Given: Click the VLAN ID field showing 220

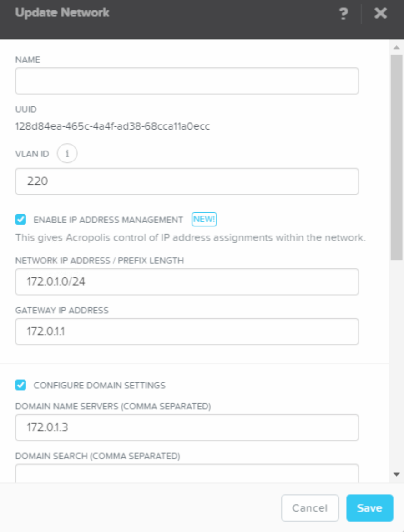Looking at the screenshot, I should 187,181.
